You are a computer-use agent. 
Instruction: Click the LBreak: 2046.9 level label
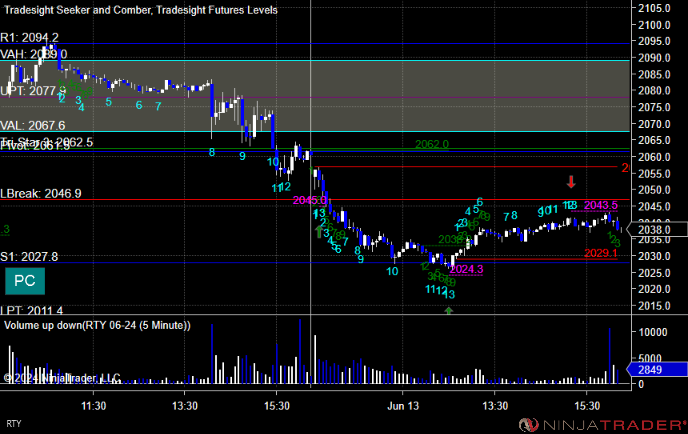[41, 194]
